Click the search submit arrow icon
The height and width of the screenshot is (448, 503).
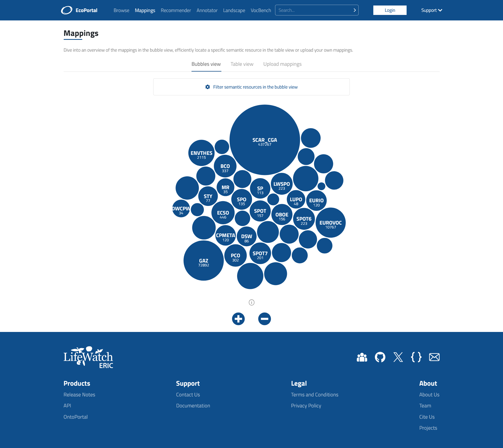click(x=354, y=10)
